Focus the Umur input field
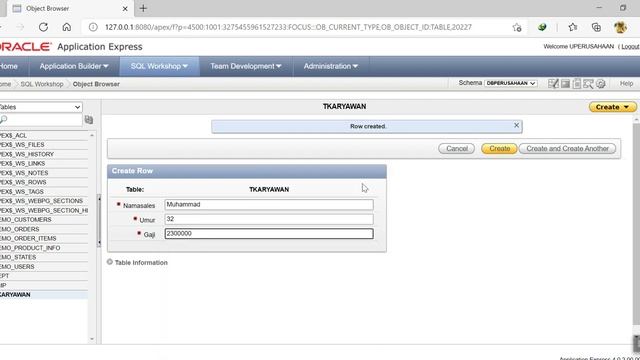Image resolution: width=640 pixels, height=360 pixels. point(269,219)
